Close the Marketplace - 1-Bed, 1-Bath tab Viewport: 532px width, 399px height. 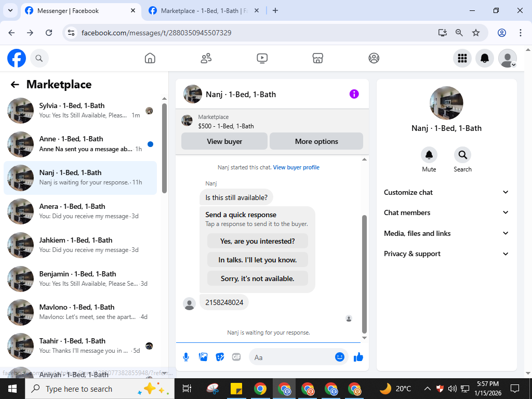257,11
